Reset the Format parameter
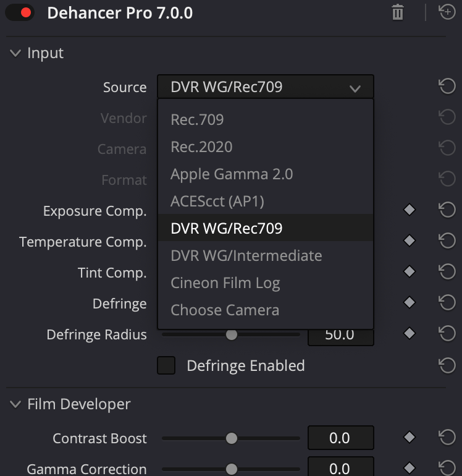Image resolution: width=462 pixels, height=476 pixels. 447,179
